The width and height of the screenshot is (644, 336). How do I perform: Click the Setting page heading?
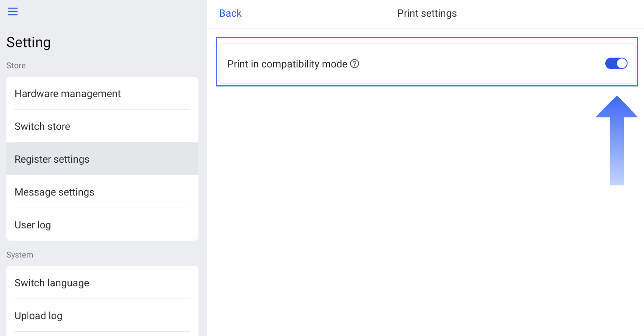click(x=28, y=42)
